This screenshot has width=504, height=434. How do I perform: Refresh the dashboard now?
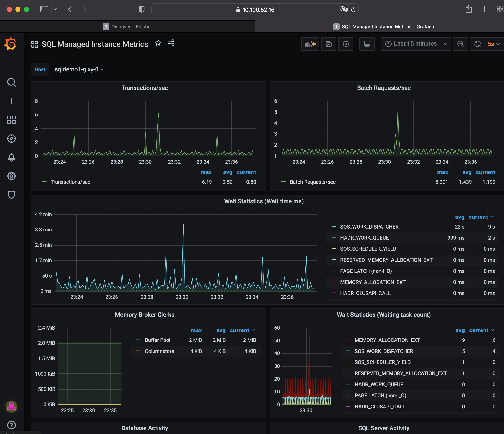478,44
